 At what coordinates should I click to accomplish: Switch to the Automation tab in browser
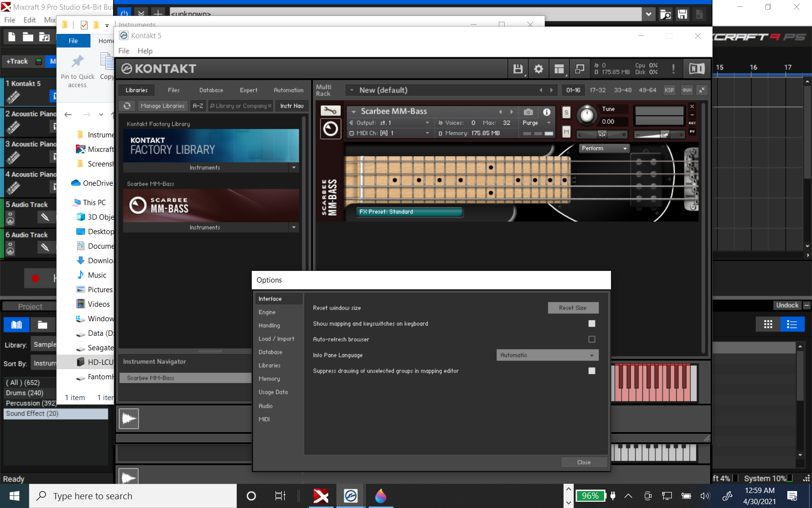[289, 90]
